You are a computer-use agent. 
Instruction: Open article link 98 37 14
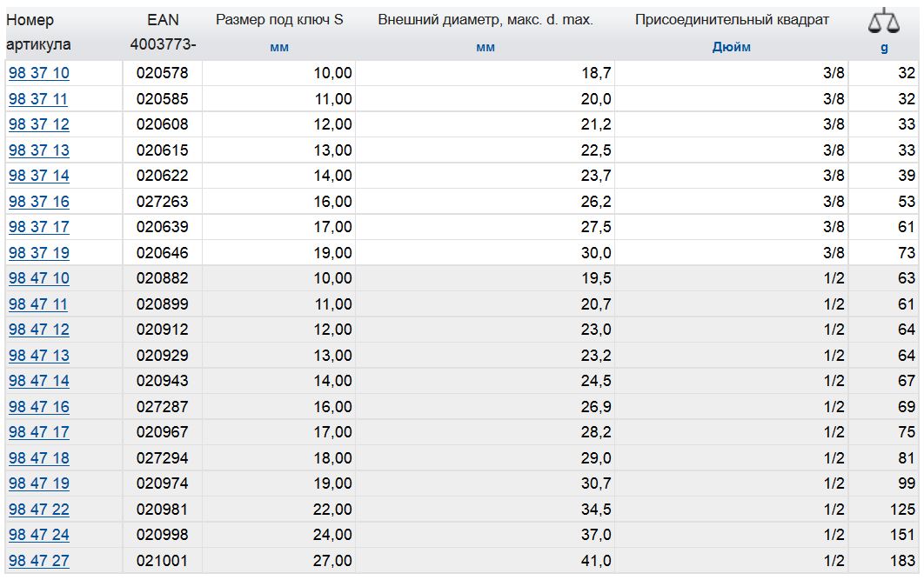39,176
